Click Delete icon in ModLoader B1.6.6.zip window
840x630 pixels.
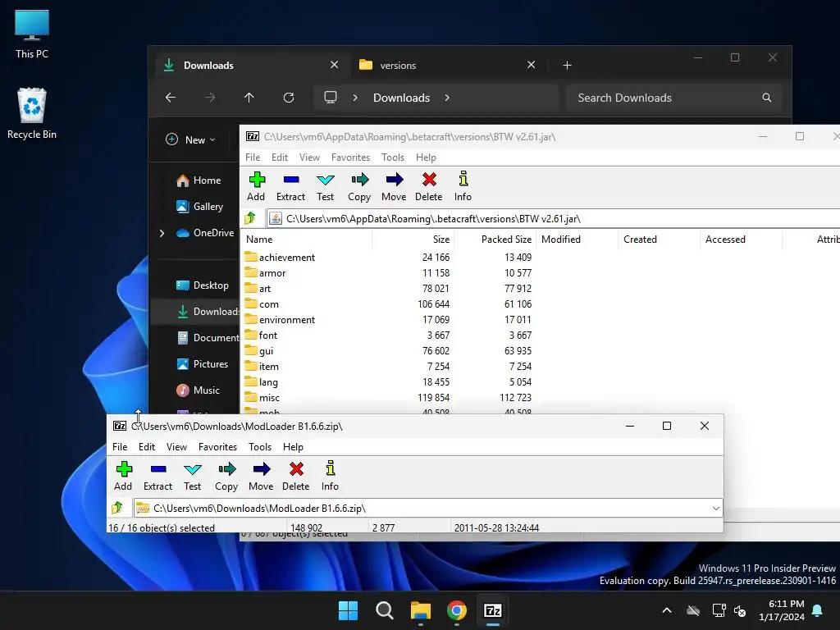pos(296,469)
